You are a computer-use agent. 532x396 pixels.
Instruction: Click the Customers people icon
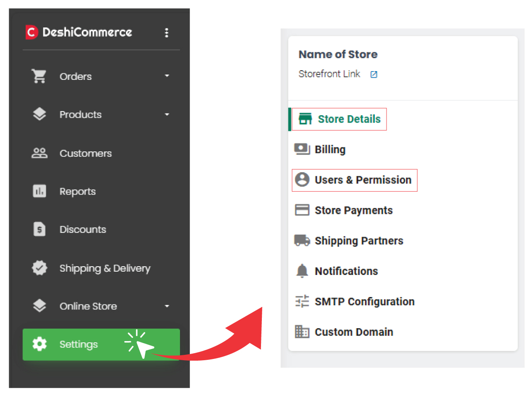click(x=39, y=153)
